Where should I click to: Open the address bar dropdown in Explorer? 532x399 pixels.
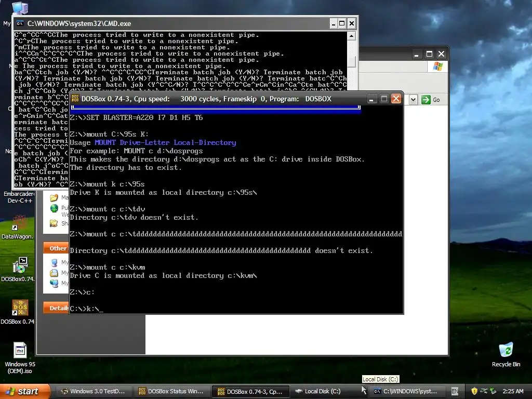coord(413,100)
